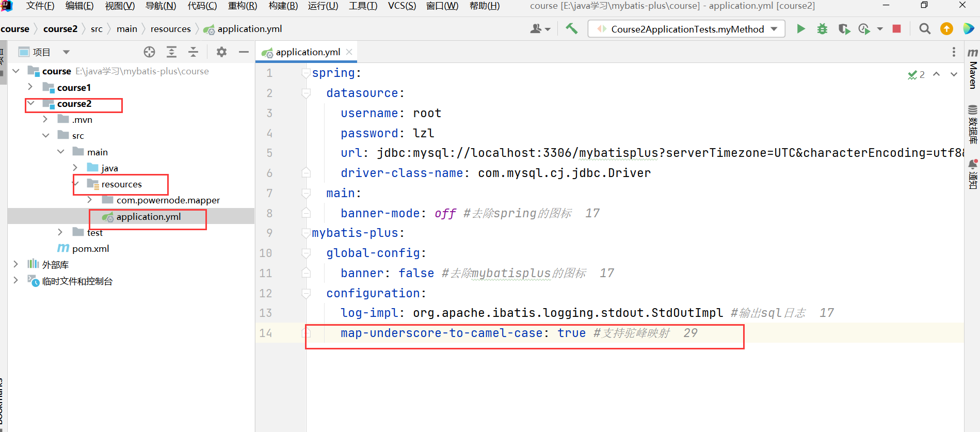Open project panel settings gear
Viewport: 980px width, 432px height.
[x=221, y=52]
